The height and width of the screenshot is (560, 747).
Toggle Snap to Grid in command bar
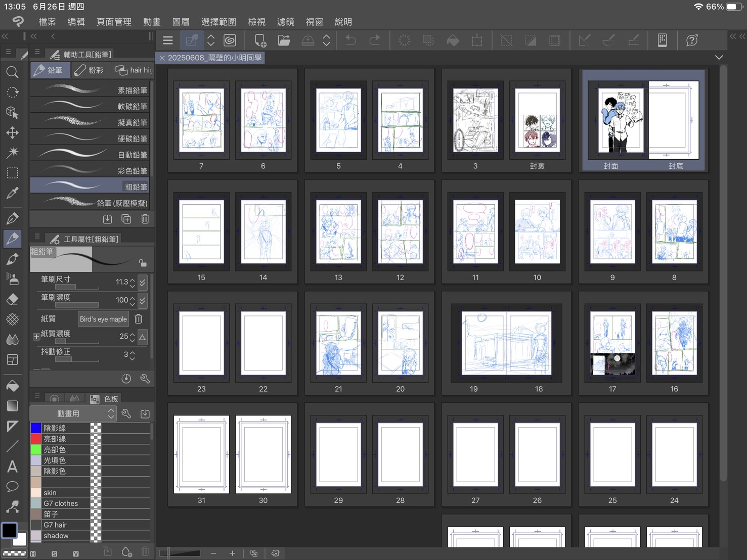pyautogui.click(x=633, y=40)
